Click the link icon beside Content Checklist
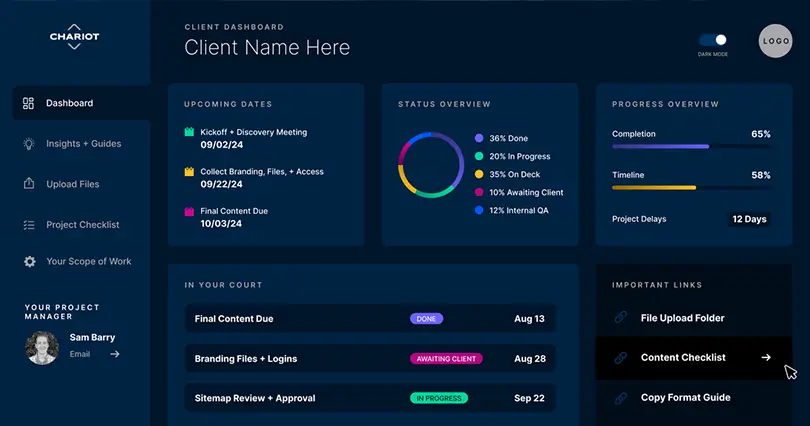This screenshot has width=810, height=426. pos(621,357)
